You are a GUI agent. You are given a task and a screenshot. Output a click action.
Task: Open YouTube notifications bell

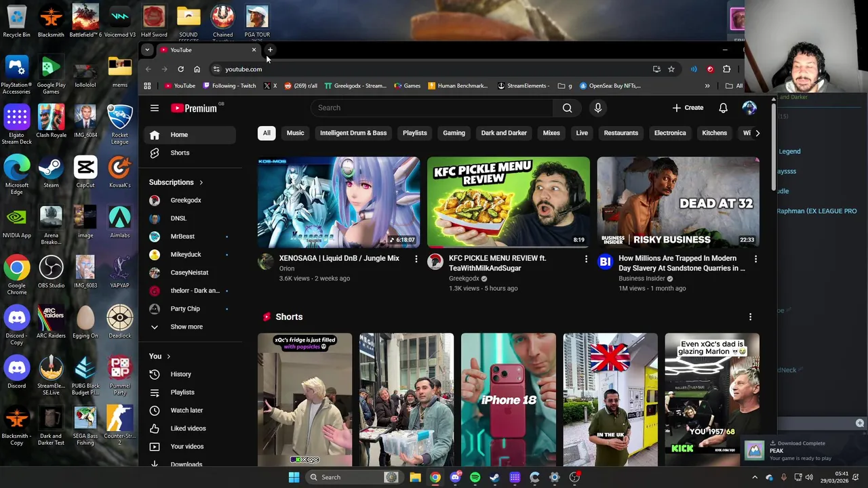point(723,108)
